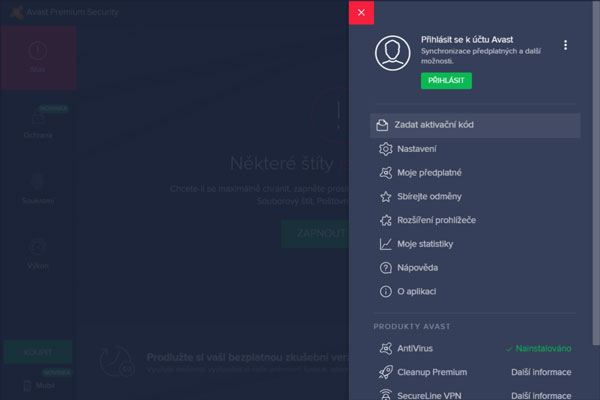The height and width of the screenshot is (400, 600).
Task: Click the Sbírejte odměny star icon
Action: [x=386, y=197]
